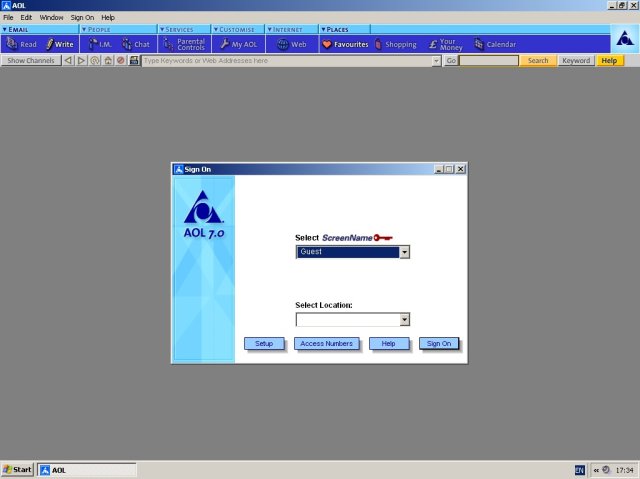Open Favourites heart icon
The width and height of the screenshot is (640, 479).
[345, 44]
